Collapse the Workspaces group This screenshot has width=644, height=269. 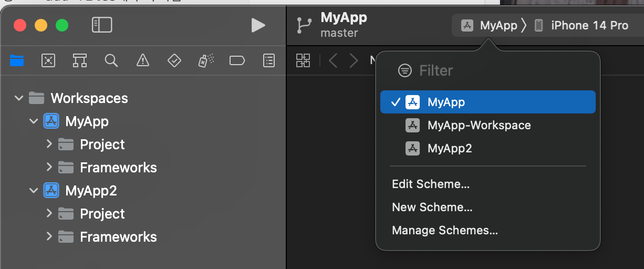(19, 98)
